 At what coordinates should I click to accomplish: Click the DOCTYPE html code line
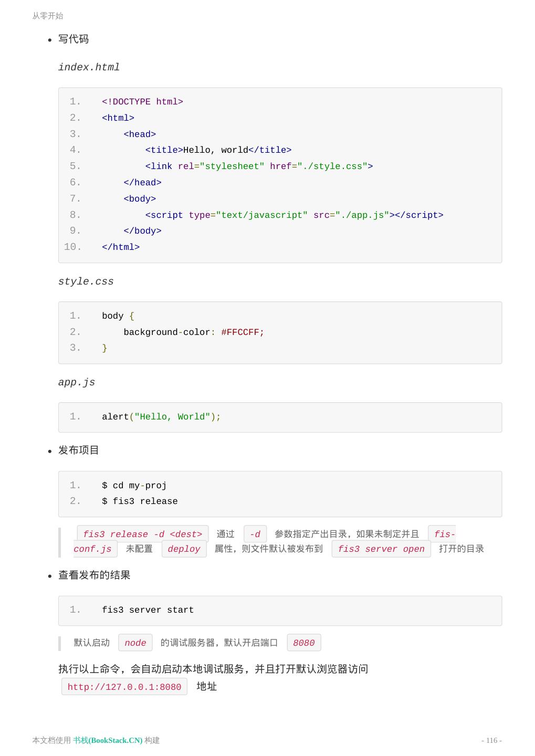[x=142, y=102]
